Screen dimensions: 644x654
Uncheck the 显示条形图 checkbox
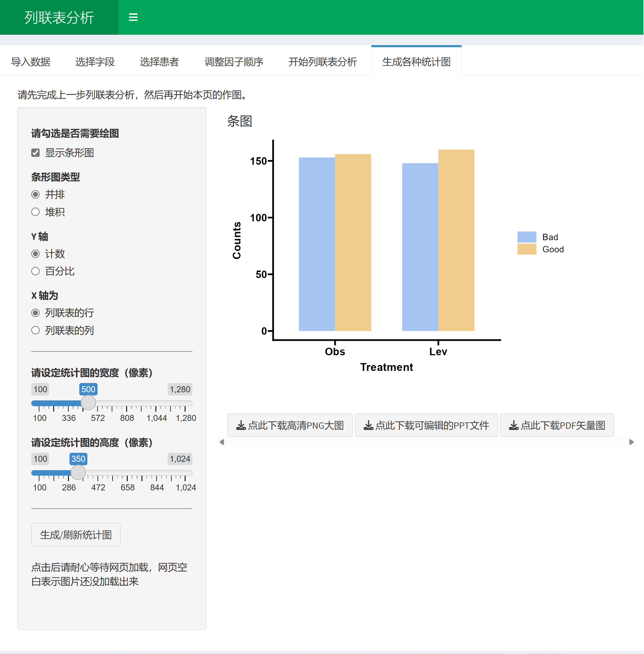pos(36,153)
